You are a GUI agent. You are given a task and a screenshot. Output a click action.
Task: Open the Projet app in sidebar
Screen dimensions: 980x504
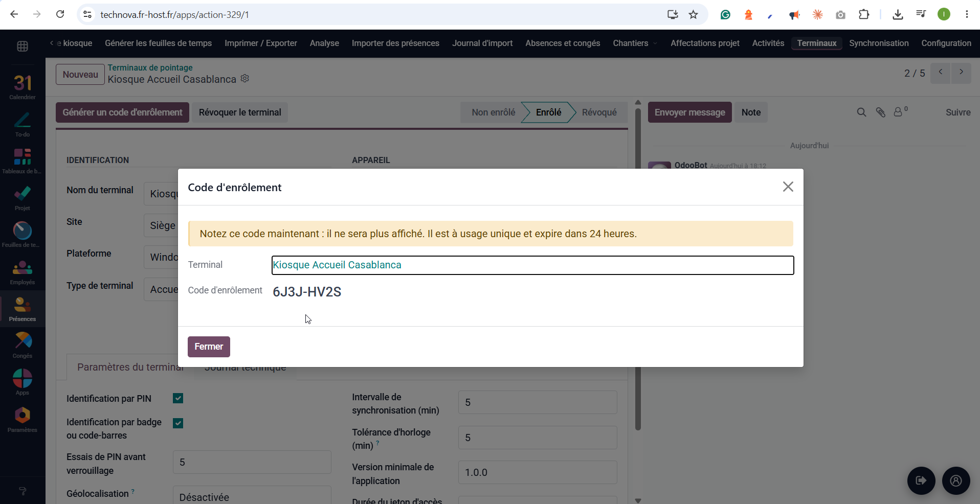click(23, 198)
